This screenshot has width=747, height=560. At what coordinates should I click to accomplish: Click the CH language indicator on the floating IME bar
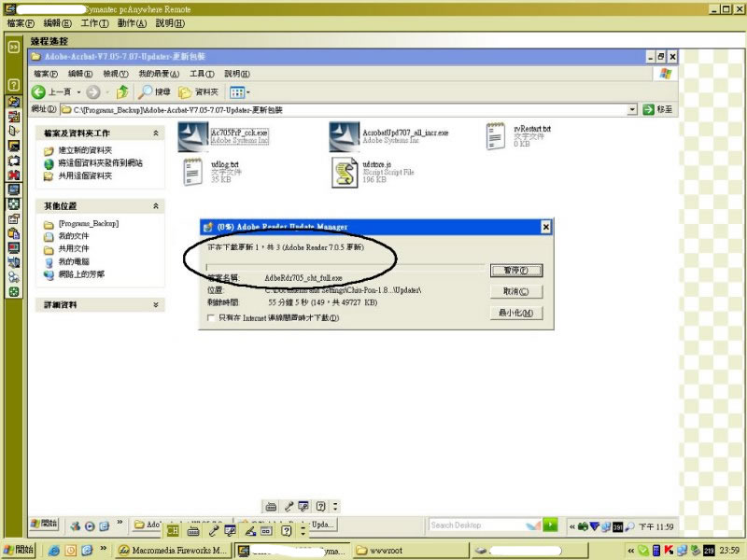(x=173, y=530)
